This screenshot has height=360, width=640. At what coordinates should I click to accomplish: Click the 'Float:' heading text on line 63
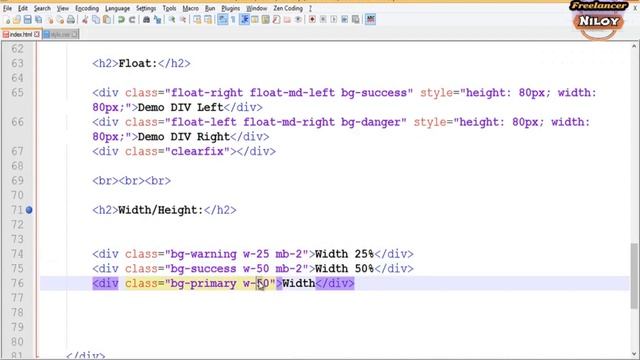tap(138, 64)
